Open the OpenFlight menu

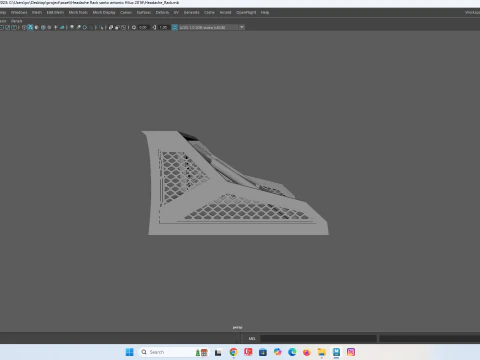(x=246, y=12)
